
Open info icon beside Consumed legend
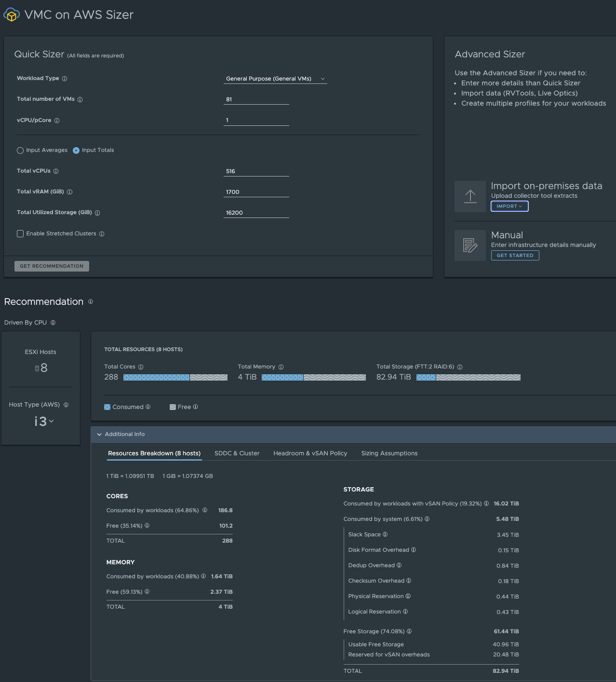pos(148,407)
